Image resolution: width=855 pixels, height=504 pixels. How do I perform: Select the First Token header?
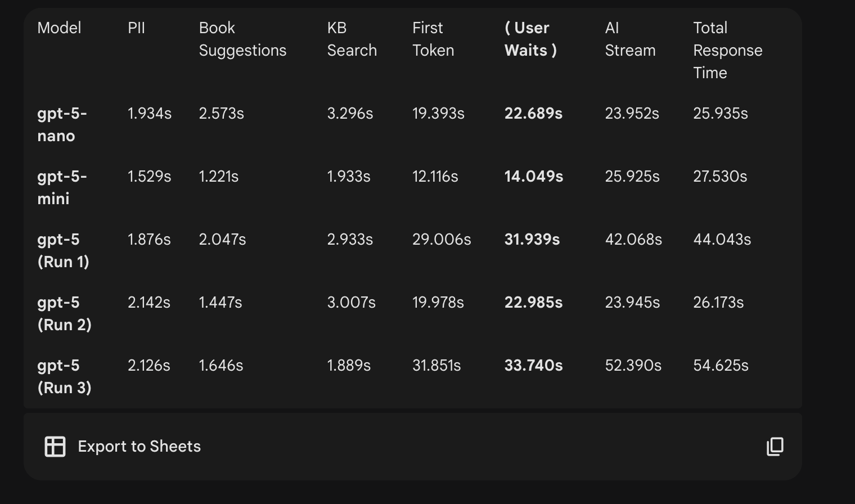click(433, 39)
